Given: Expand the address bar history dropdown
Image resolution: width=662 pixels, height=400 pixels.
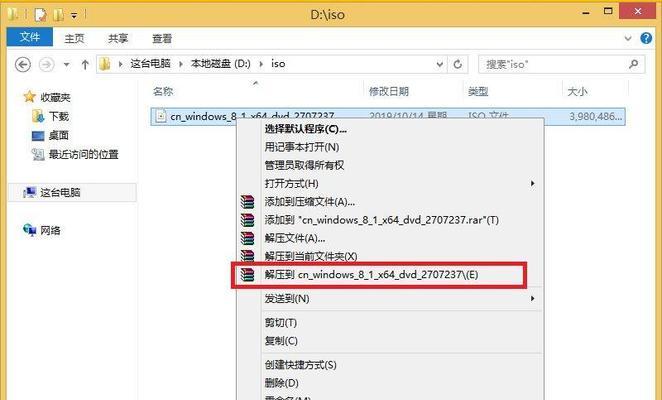Looking at the screenshot, I should click(440, 65).
